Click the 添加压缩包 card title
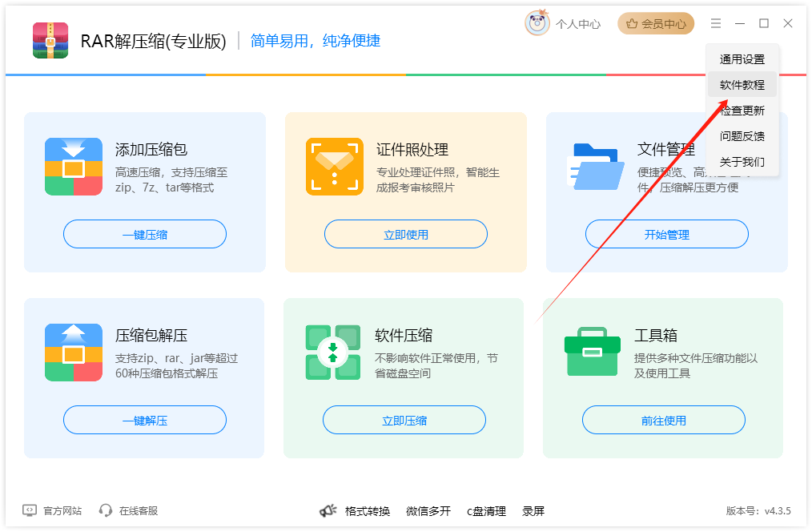812x532 pixels. point(151,150)
